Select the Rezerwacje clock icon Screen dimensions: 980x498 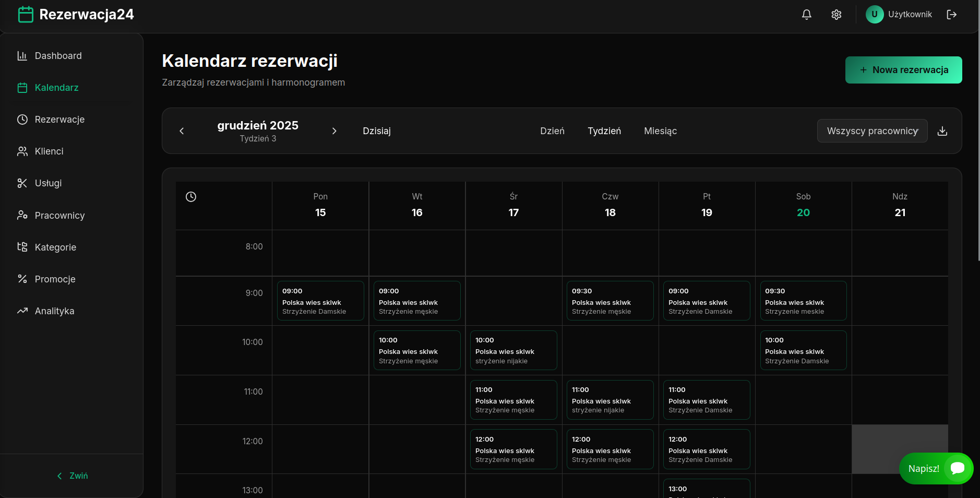(x=23, y=119)
